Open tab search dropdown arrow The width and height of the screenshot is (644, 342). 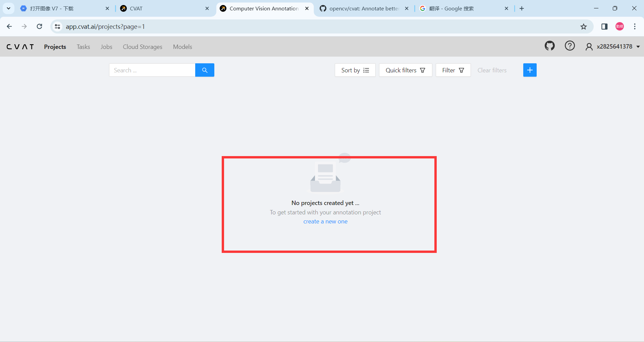(8, 8)
